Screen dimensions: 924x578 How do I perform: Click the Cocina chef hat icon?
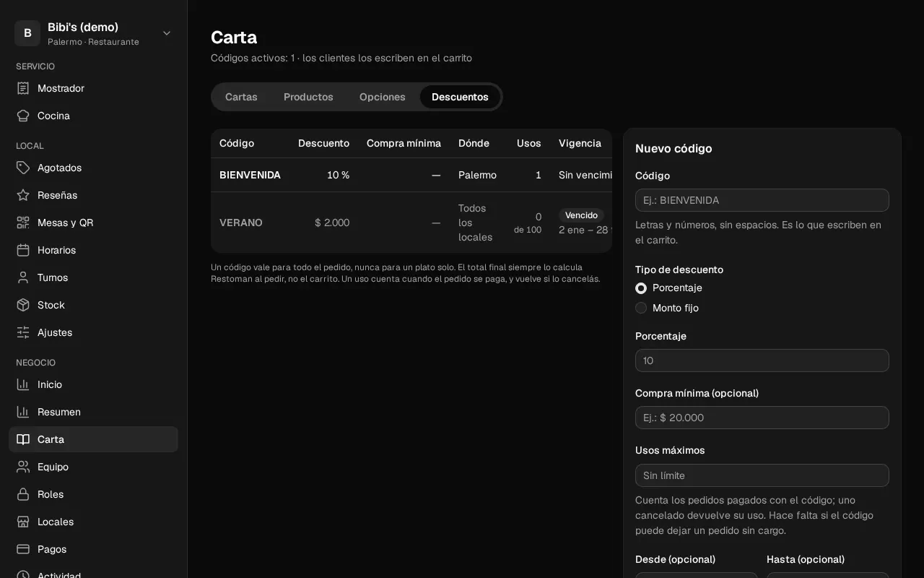point(23,116)
